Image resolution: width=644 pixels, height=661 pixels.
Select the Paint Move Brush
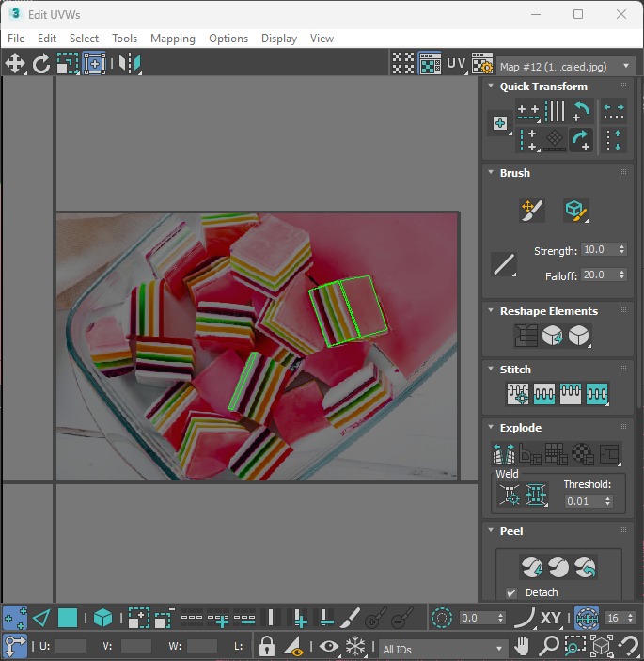532,211
